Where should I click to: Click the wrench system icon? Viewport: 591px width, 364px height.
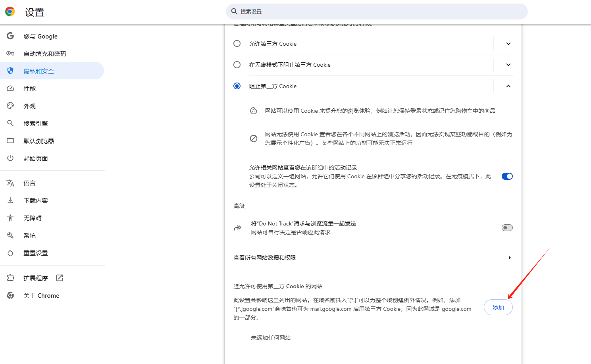[10, 235]
